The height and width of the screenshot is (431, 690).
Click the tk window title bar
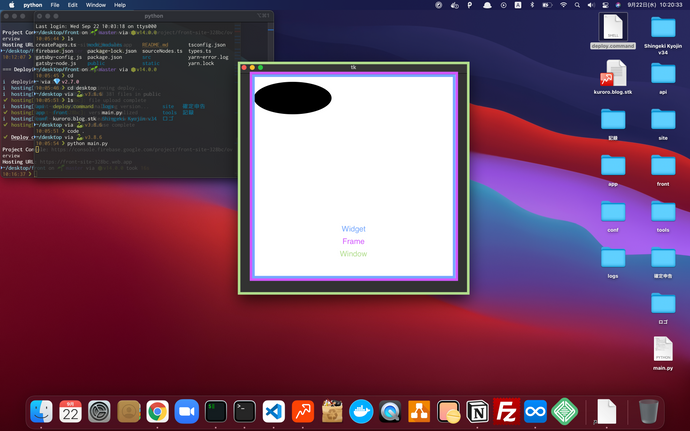pos(353,67)
